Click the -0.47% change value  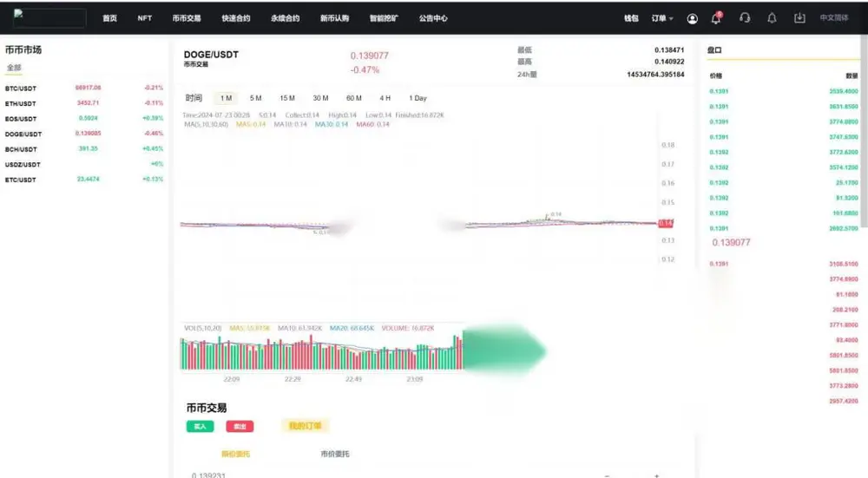[x=365, y=69]
